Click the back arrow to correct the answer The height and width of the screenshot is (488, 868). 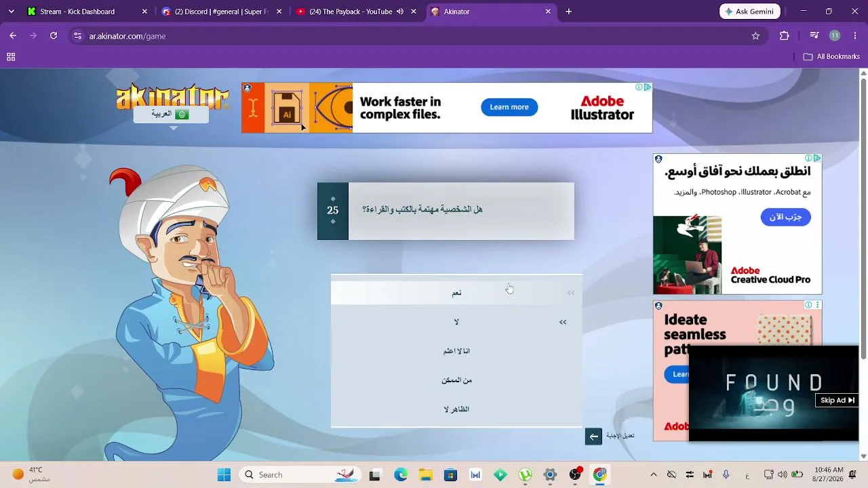coord(593,436)
